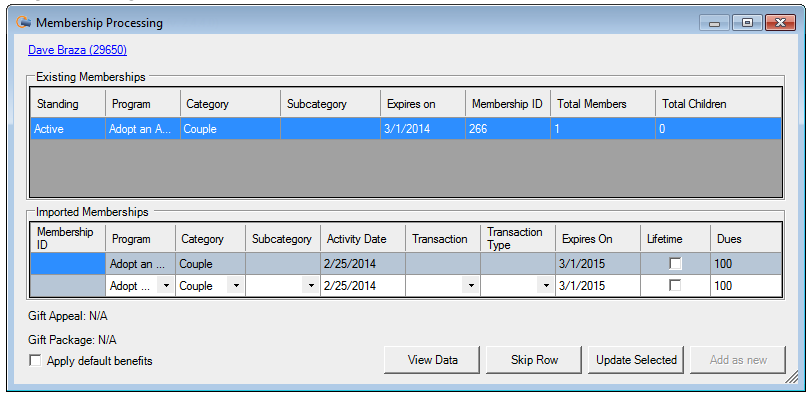
Task: Click the Skip Row button
Action: tap(534, 360)
